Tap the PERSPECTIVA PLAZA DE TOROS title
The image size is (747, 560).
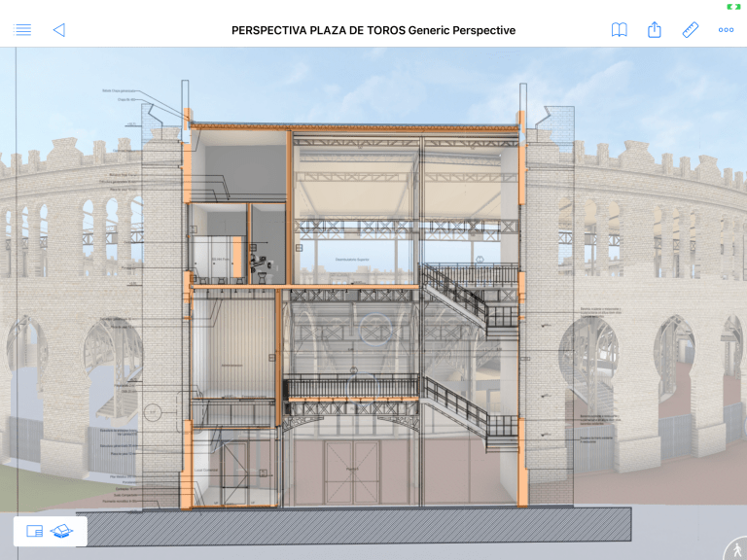[373, 30]
